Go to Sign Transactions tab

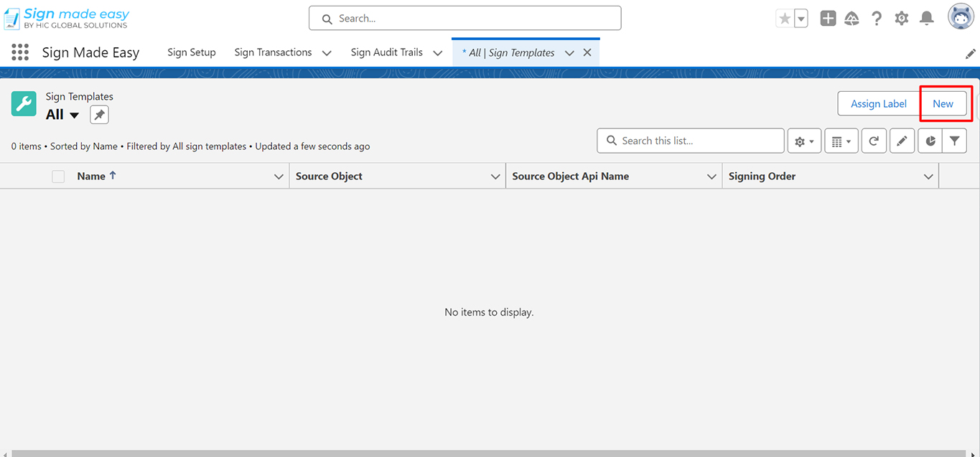273,52
